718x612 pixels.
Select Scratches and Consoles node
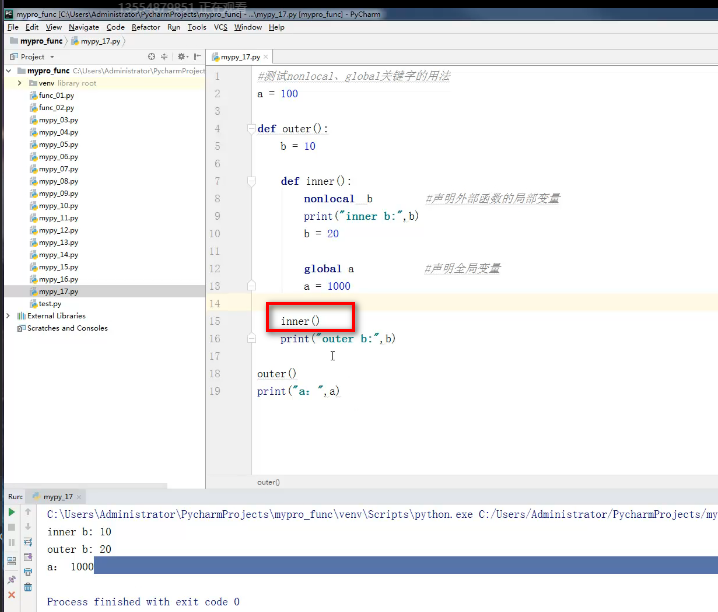[62, 328]
